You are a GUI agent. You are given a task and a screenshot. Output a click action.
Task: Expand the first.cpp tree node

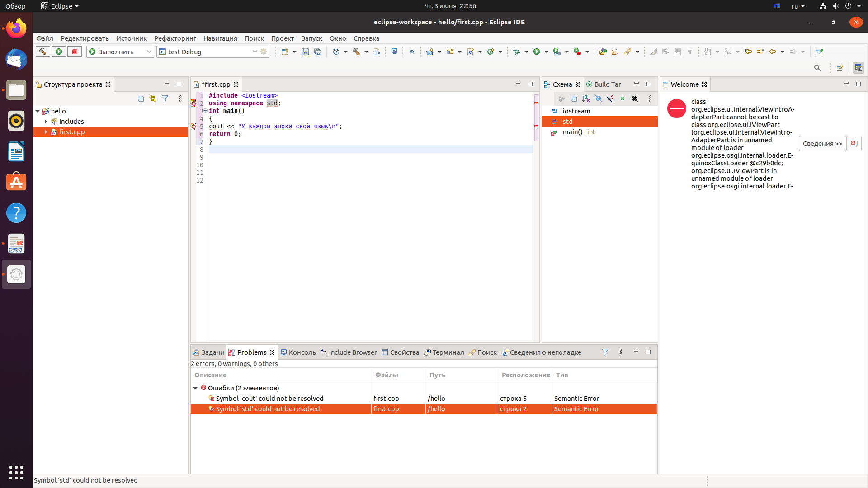tap(46, 132)
